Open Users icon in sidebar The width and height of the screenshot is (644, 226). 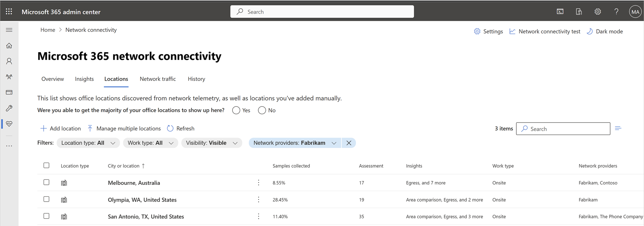click(9, 61)
